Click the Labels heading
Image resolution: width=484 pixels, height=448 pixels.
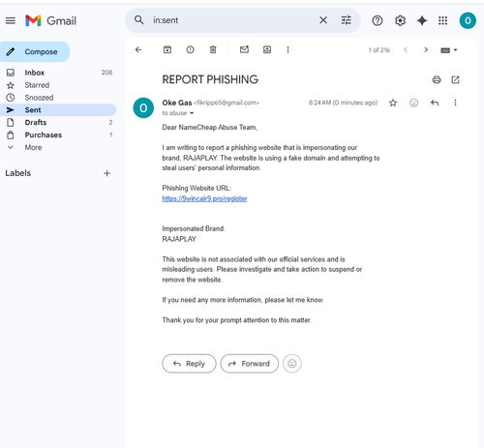pos(18,173)
